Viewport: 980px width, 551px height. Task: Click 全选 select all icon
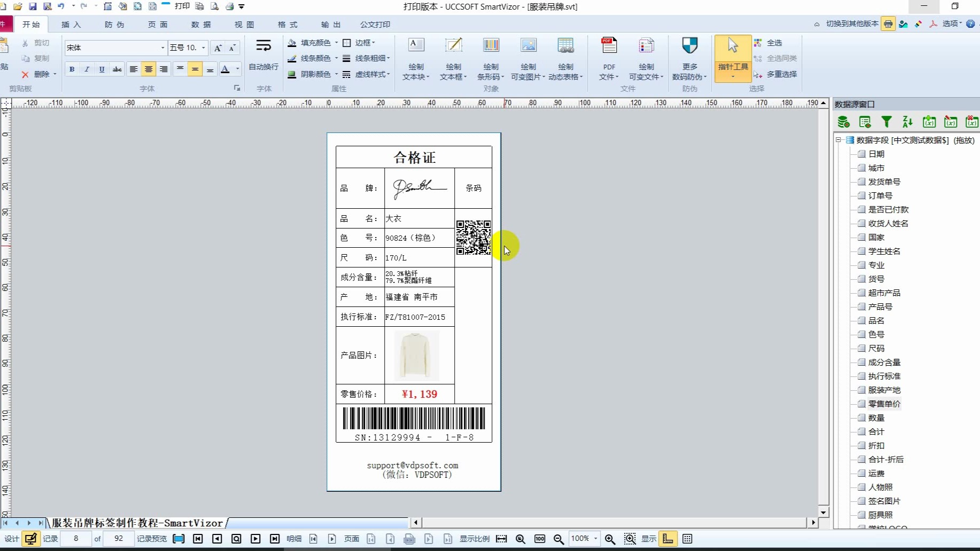[x=758, y=43]
